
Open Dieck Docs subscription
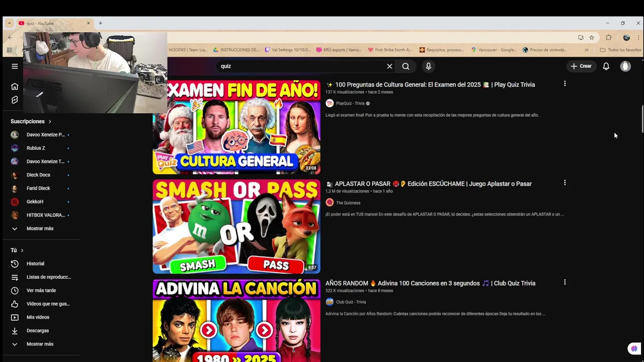click(x=40, y=175)
